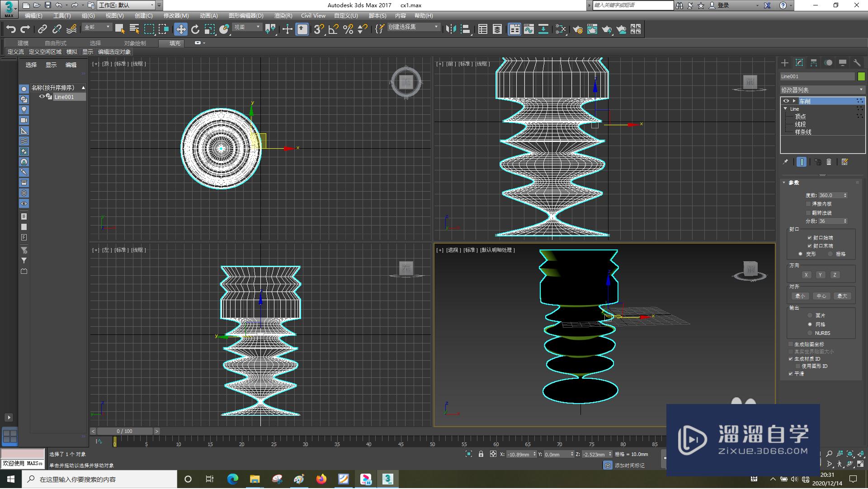The height and width of the screenshot is (489, 868).
Task: Open Select by Name dialog
Action: [x=134, y=29]
